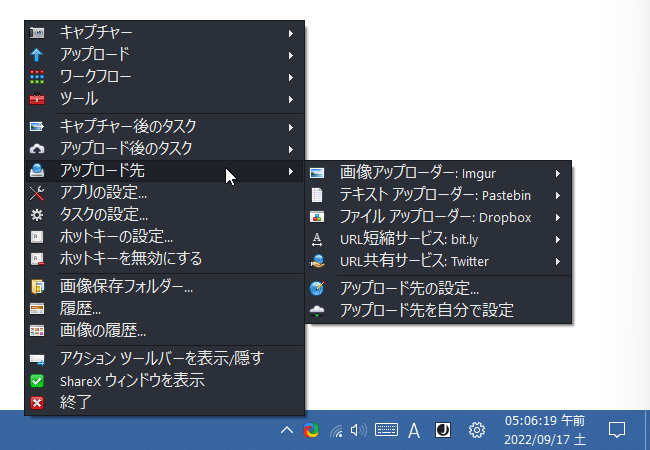
Task: Expand the テキスト アップローダー: Pastebin arrow
Action: point(558,196)
